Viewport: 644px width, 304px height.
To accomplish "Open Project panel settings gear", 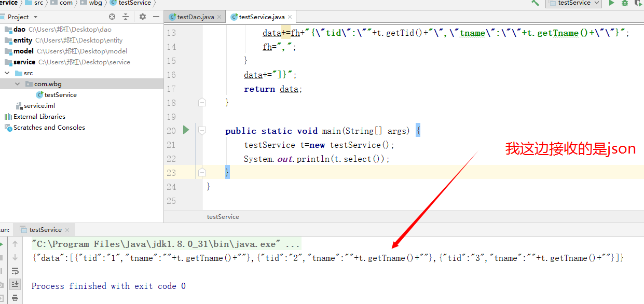I will click(x=142, y=17).
